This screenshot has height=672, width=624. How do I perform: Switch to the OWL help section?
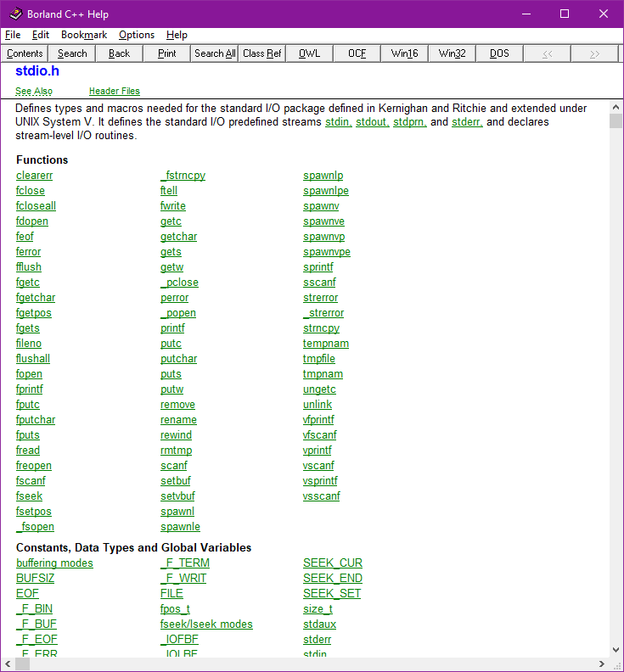coord(310,53)
